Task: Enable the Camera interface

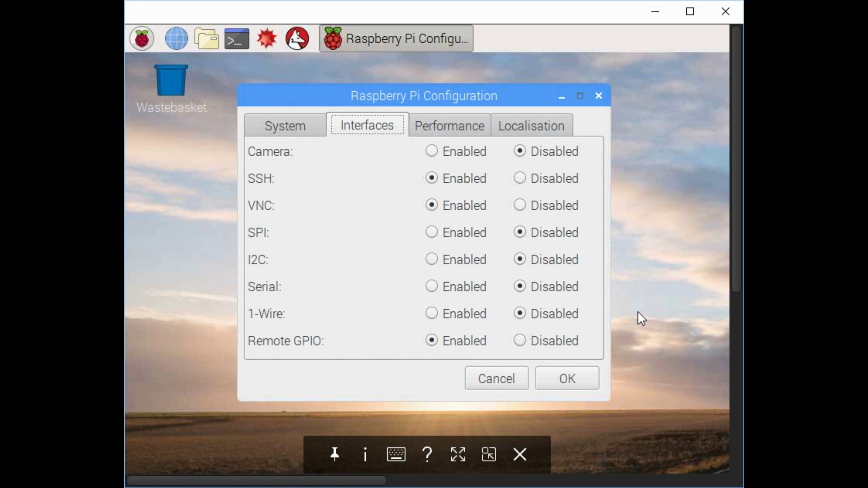Action: click(x=432, y=151)
